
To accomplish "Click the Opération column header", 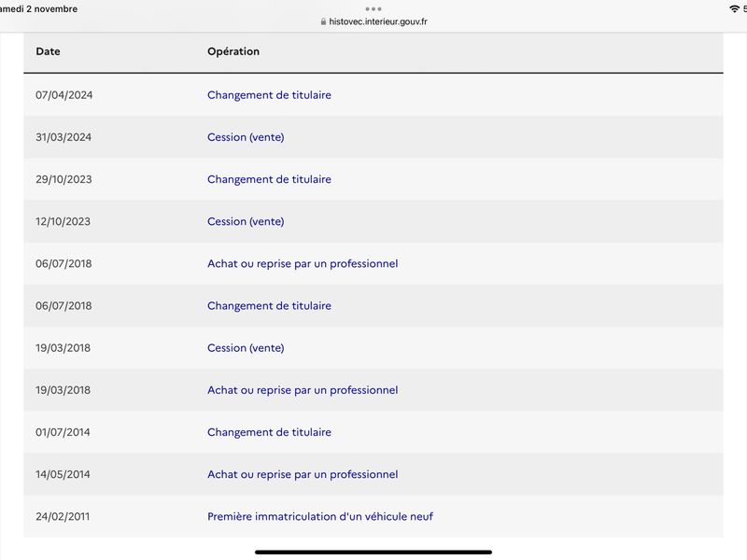I will (233, 51).
